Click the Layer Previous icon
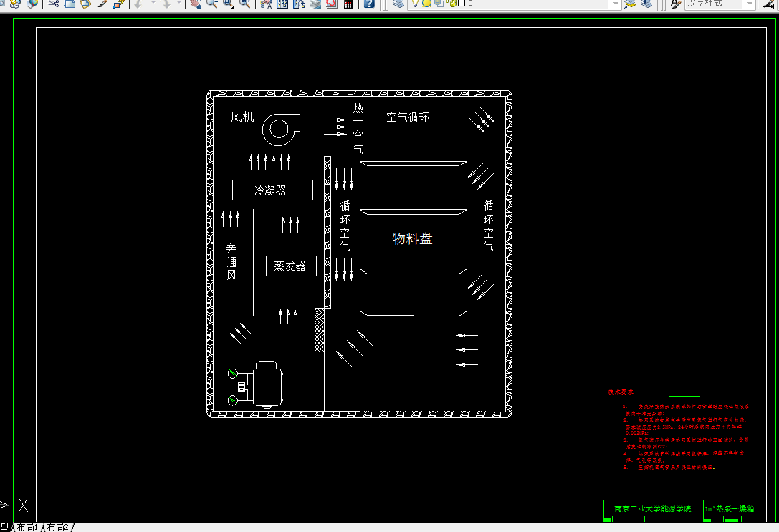Image resolution: width=779 pixels, height=532 pixels. (x=646, y=4)
